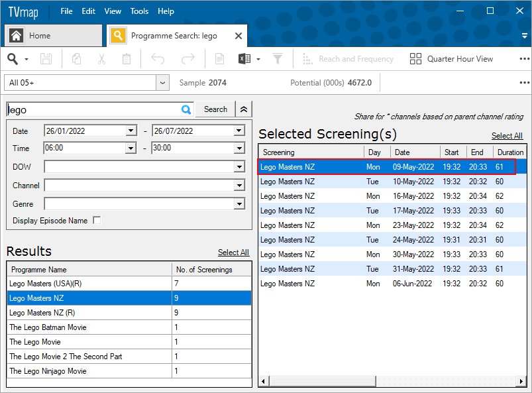Screen dimensions: 532x393
Task: Select The Lego Movie result row
Action: [x=129, y=342]
